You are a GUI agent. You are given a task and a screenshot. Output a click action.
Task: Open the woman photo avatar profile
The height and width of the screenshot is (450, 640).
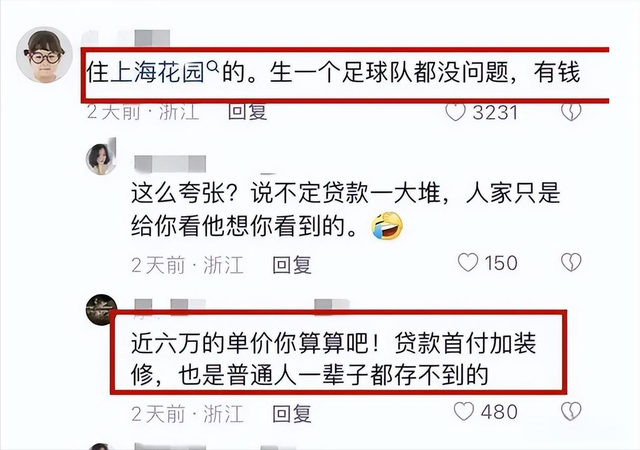pyautogui.click(x=101, y=158)
